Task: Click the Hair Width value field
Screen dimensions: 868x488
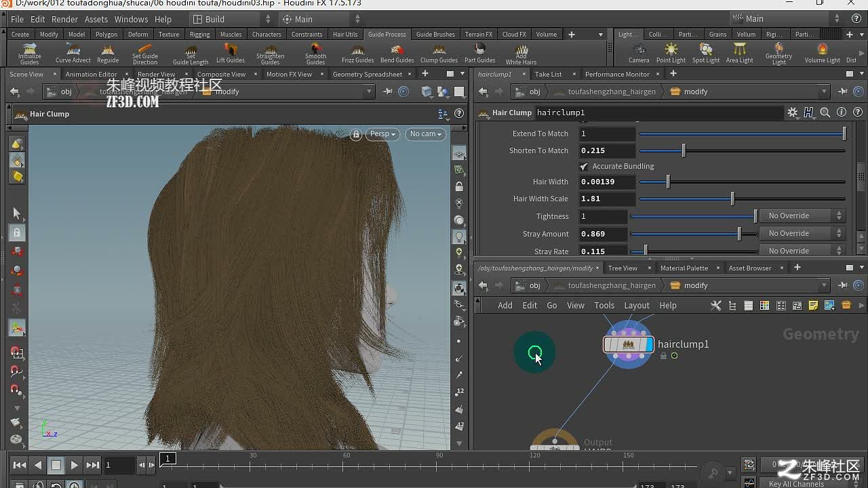Action: click(607, 182)
